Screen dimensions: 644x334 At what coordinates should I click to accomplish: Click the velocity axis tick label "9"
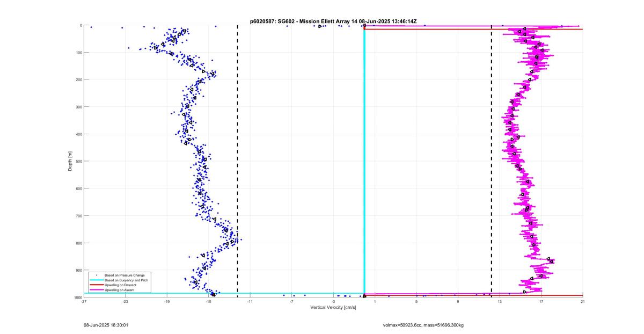(458, 302)
